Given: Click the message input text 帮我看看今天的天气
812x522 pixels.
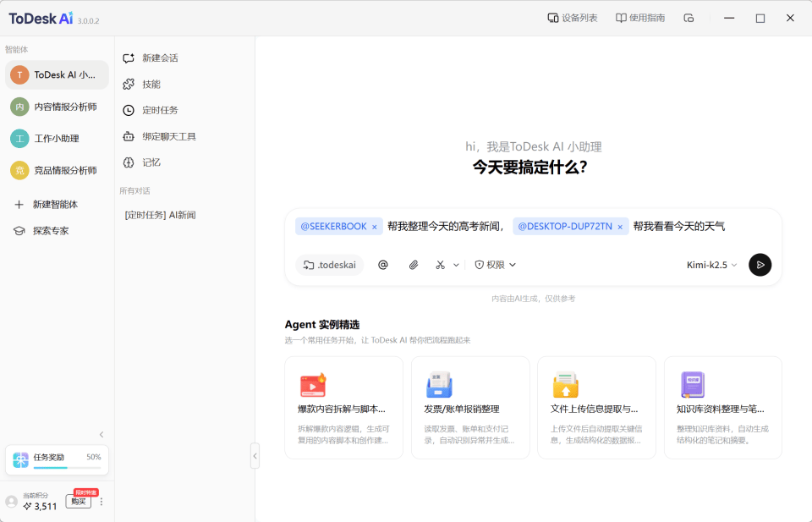Looking at the screenshot, I should (x=679, y=226).
